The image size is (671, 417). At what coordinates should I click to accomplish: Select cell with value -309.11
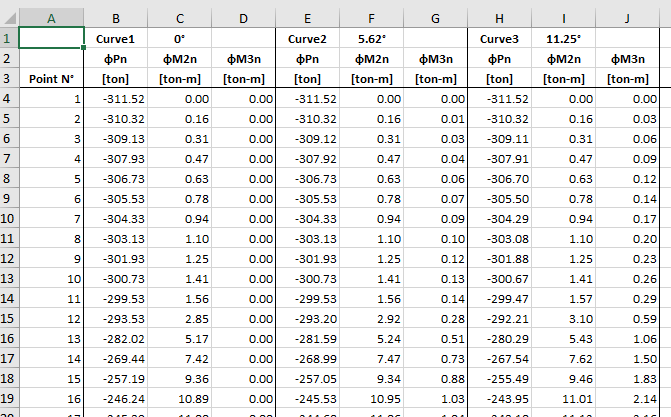499,138
